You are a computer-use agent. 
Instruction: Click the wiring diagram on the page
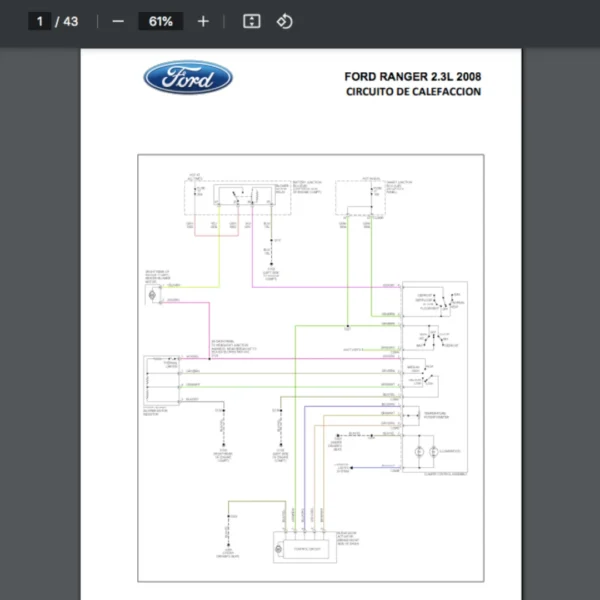311,368
